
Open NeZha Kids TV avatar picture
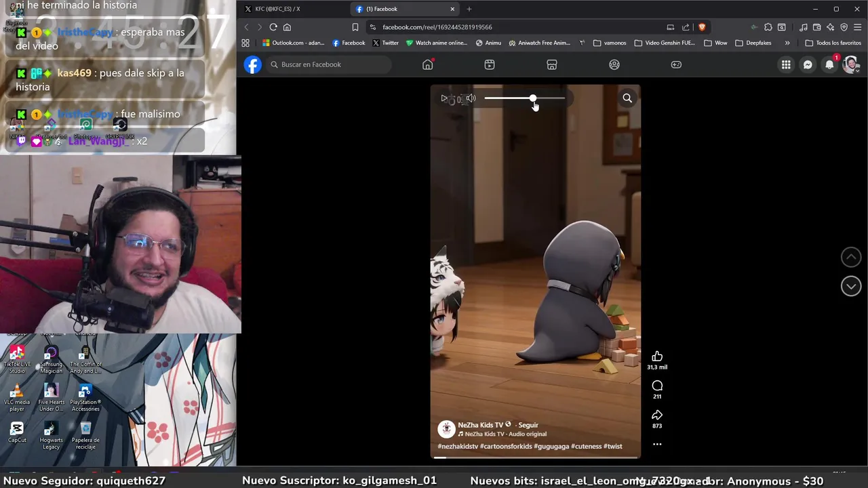(x=446, y=429)
